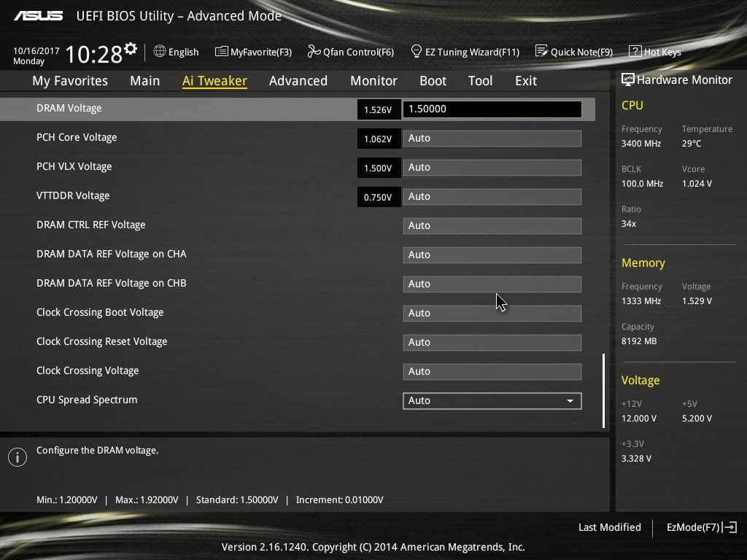
Task: Switch to EzMode(F7)
Action: (701, 527)
